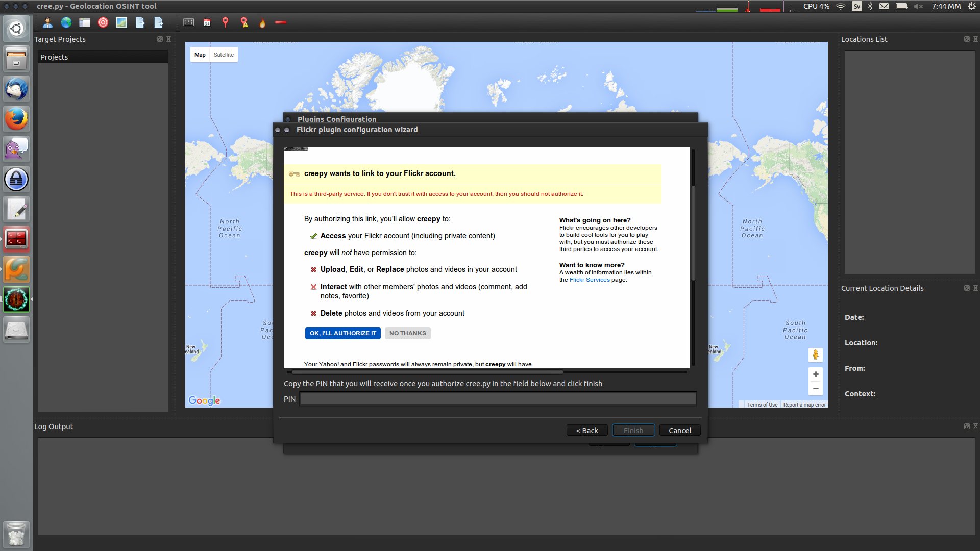Click the Google logo on map
The height and width of the screenshot is (551, 980).
click(204, 400)
